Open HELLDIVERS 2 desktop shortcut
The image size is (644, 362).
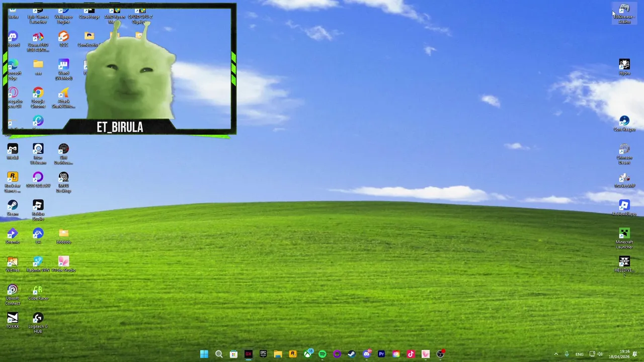tap(624, 267)
